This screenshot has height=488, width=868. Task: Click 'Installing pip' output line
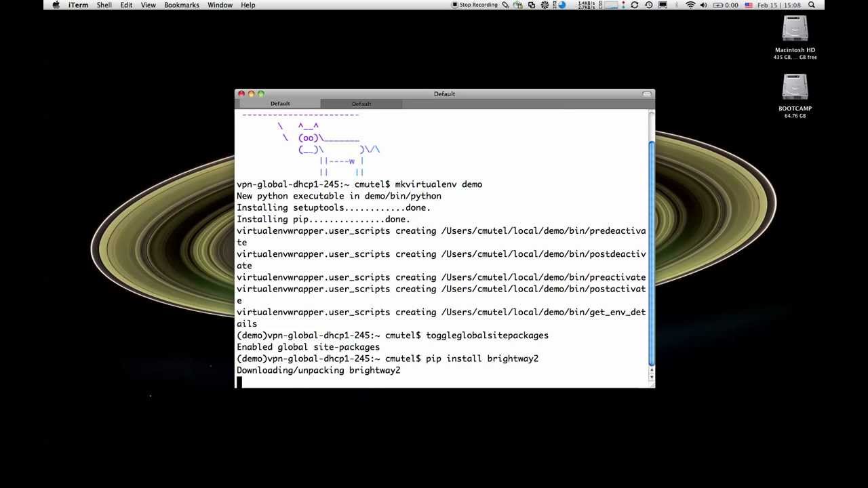click(323, 220)
